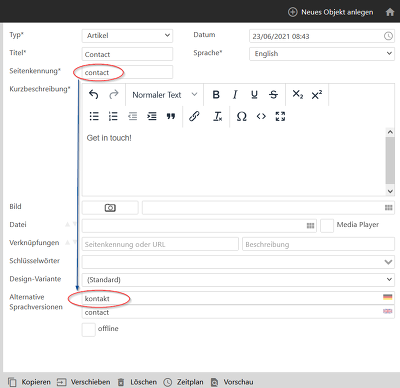Click the camera icon button for Bild
This screenshot has width=400, height=388.
click(x=110, y=208)
